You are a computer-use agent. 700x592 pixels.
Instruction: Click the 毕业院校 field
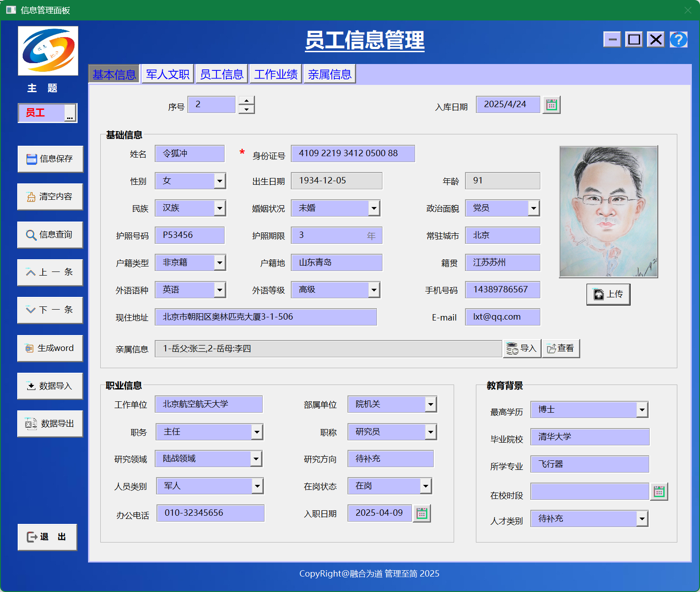click(x=590, y=437)
